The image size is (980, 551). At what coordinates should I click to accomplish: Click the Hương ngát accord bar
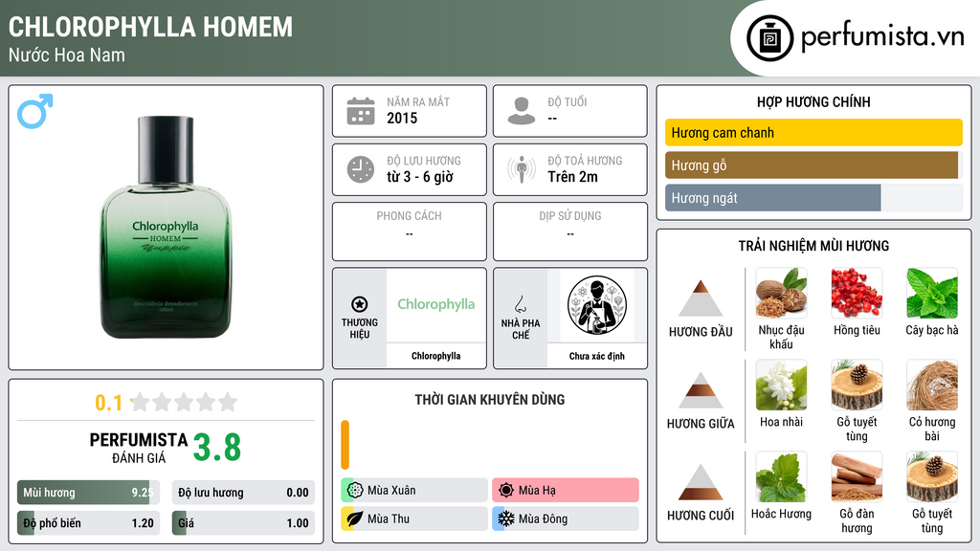click(813, 197)
